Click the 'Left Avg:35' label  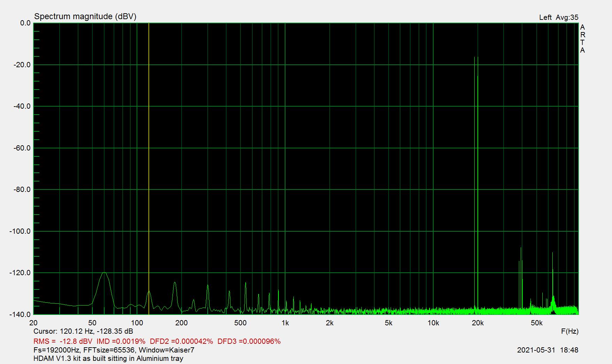click(559, 17)
